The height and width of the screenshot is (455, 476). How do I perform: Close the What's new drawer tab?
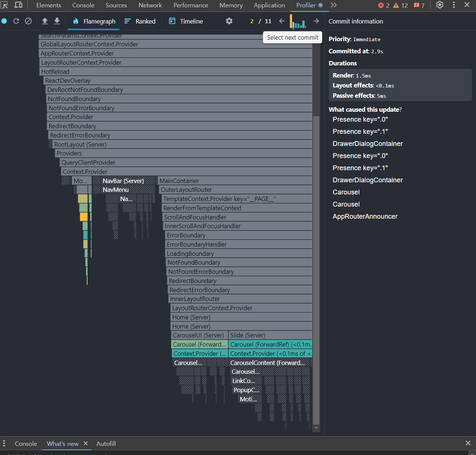pos(86,443)
